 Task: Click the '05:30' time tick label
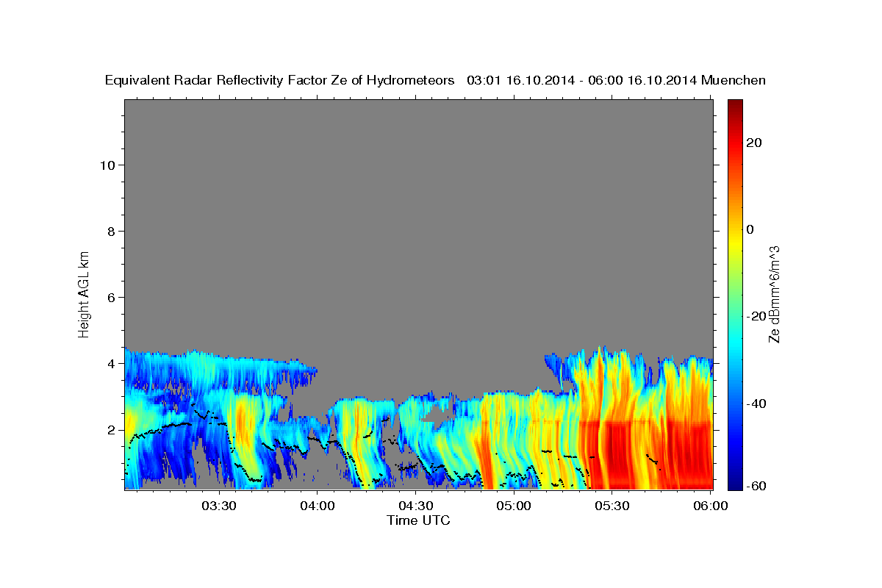pos(612,506)
